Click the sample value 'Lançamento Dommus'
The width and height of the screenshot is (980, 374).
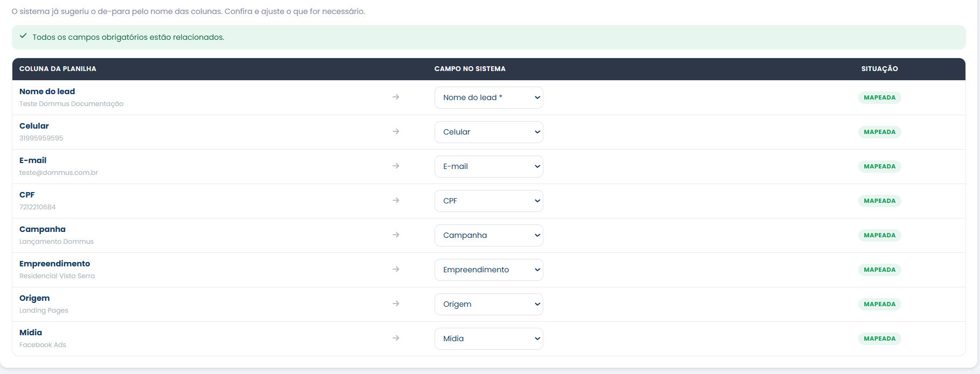click(57, 242)
